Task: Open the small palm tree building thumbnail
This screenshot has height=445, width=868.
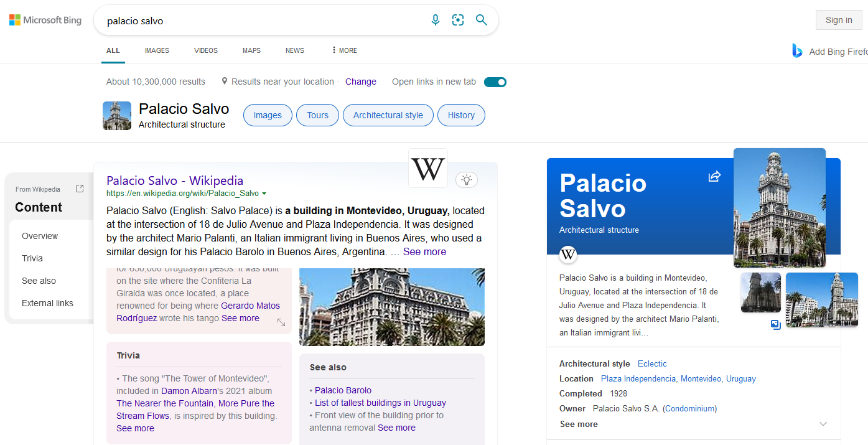Action: click(761, 293)
